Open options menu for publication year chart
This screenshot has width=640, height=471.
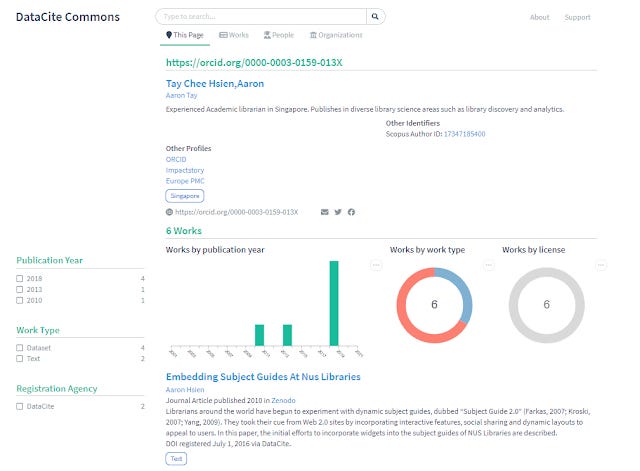376,265
